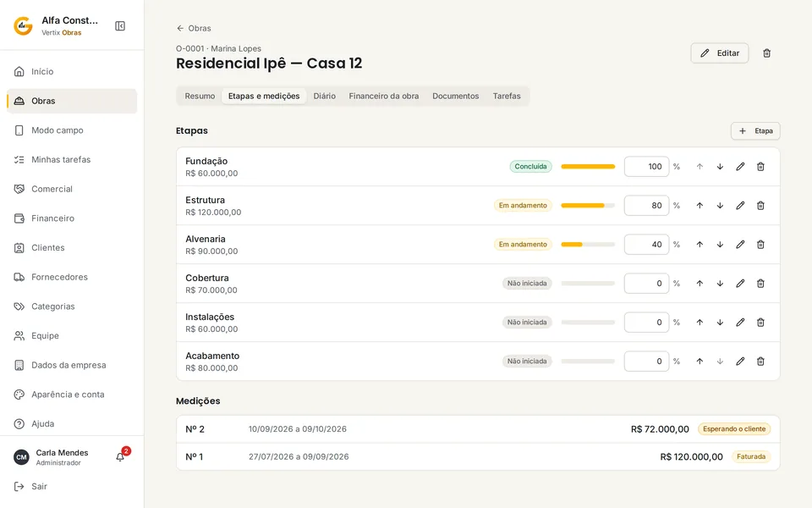Open the Tarefas tab
Screen dimensions: 812x508
pyautogui.click(x=507, y=96)
